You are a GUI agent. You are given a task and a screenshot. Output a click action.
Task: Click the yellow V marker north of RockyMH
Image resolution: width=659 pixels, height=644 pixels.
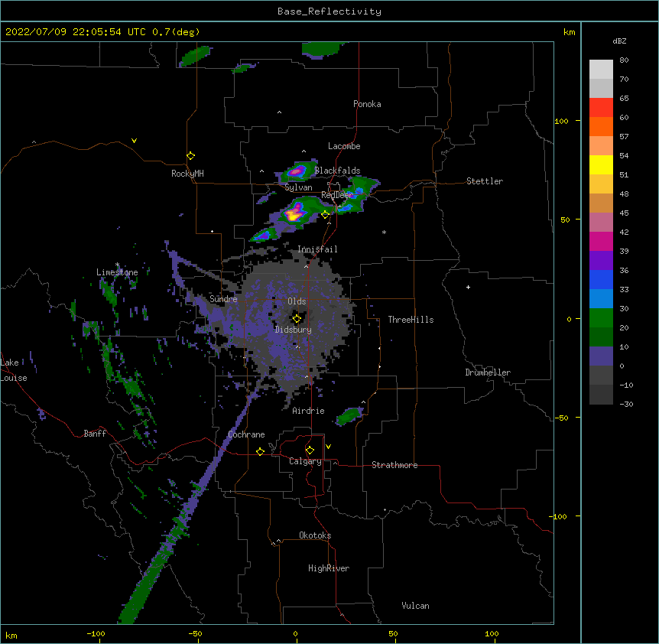point(134,141)
